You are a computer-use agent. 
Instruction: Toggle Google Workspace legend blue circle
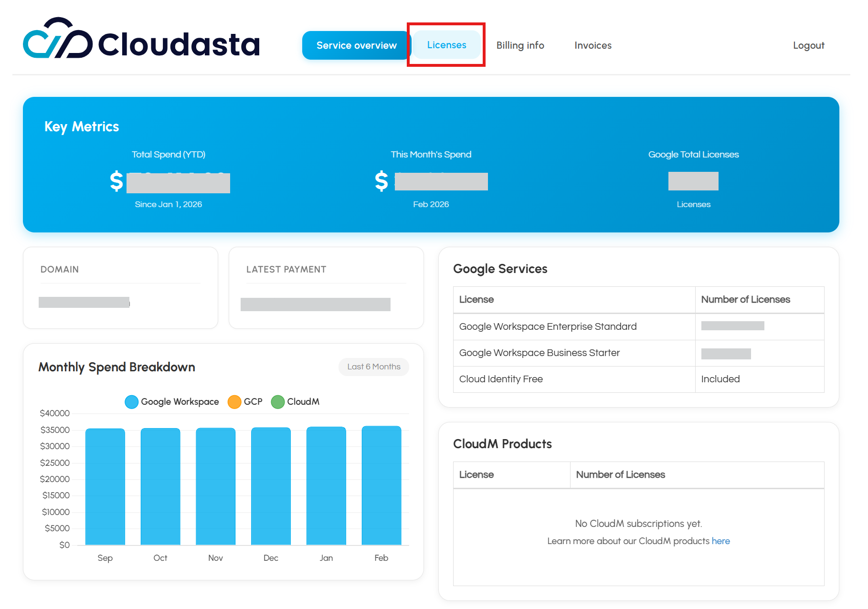click(x=131, y=402)
